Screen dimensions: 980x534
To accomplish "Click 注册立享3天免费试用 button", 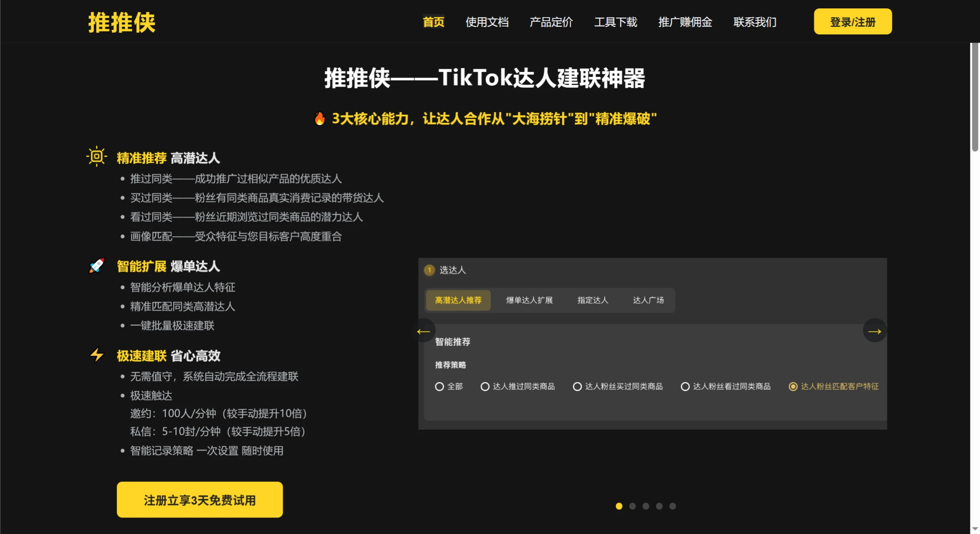I will [199, 499].
